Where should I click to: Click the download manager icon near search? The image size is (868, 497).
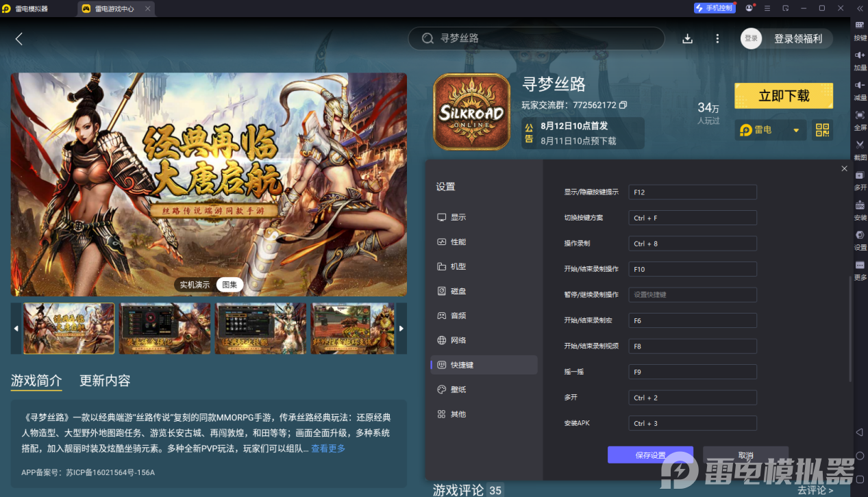click(x=687, y=39)
